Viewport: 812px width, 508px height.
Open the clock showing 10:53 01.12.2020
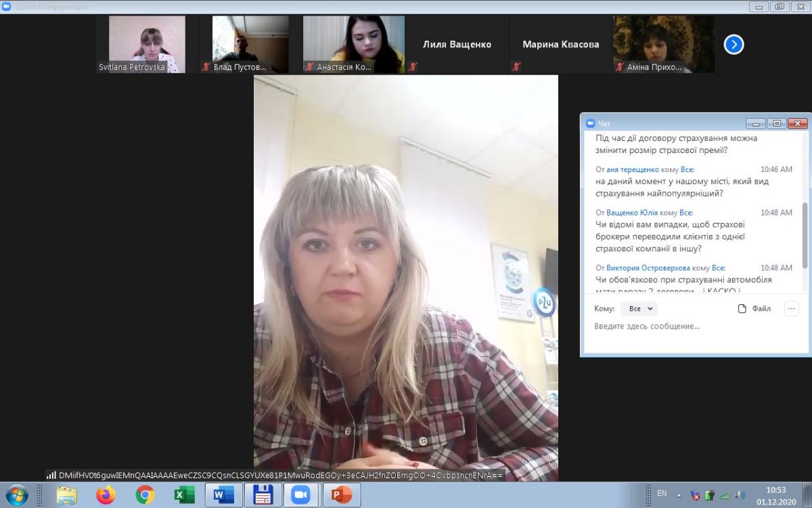click(x=775, y=495)
